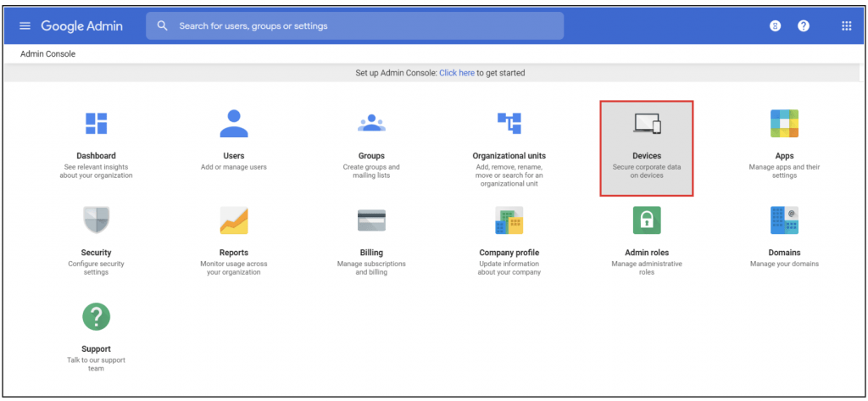Open the hamburger main menu
This screenshot has height=401, width=868.
pos(25,26)
